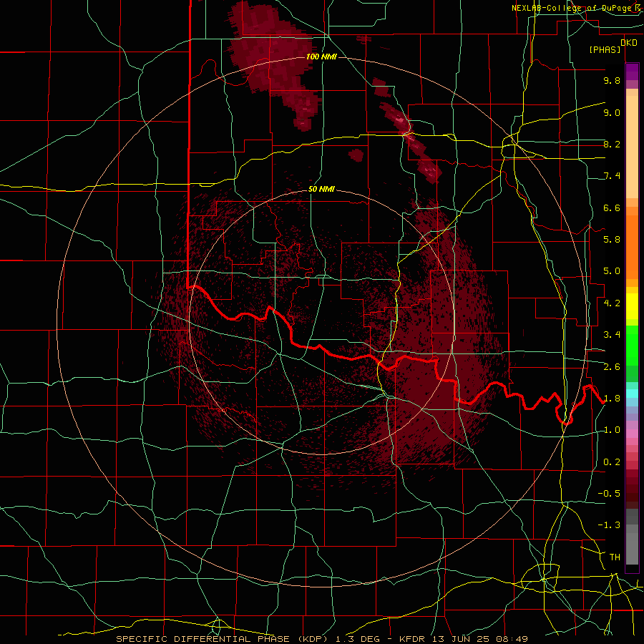Select the 9.0 scale value

coord(612,112)
